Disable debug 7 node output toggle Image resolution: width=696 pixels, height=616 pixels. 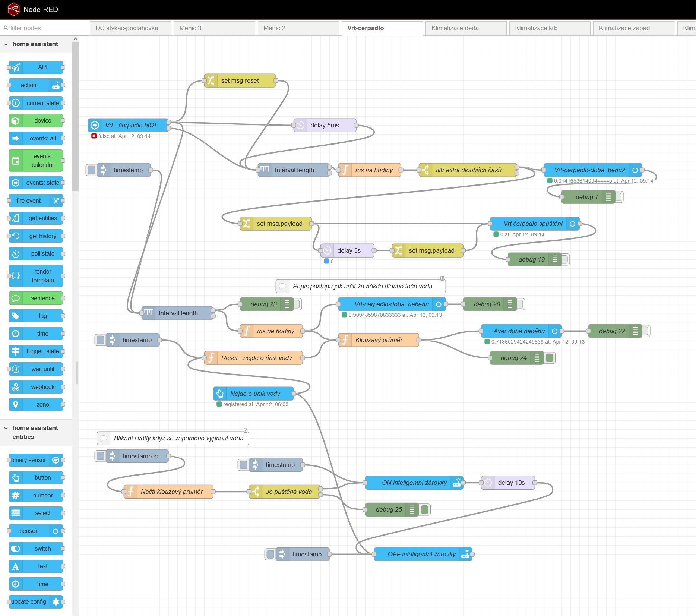tap(619, 197)
